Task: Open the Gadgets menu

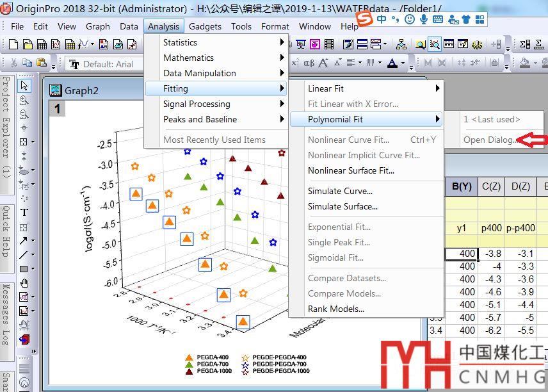Action: point(205,26)
